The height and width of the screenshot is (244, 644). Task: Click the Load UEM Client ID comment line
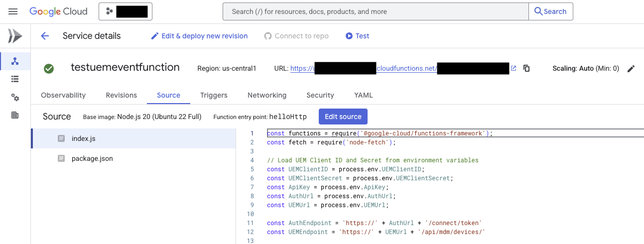[x=373, y=160]
